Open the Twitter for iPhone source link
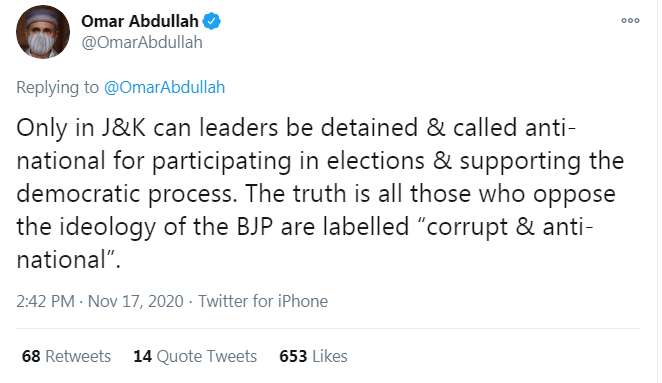Viewport: 662px width, 383px height. (263, 302)
